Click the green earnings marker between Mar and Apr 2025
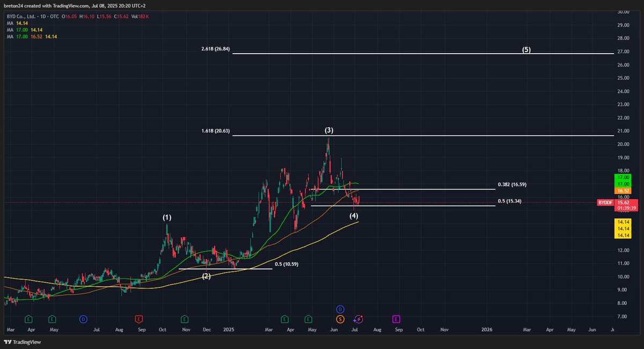The width and height of the screenshot is (644, 349). click(284, 319)
